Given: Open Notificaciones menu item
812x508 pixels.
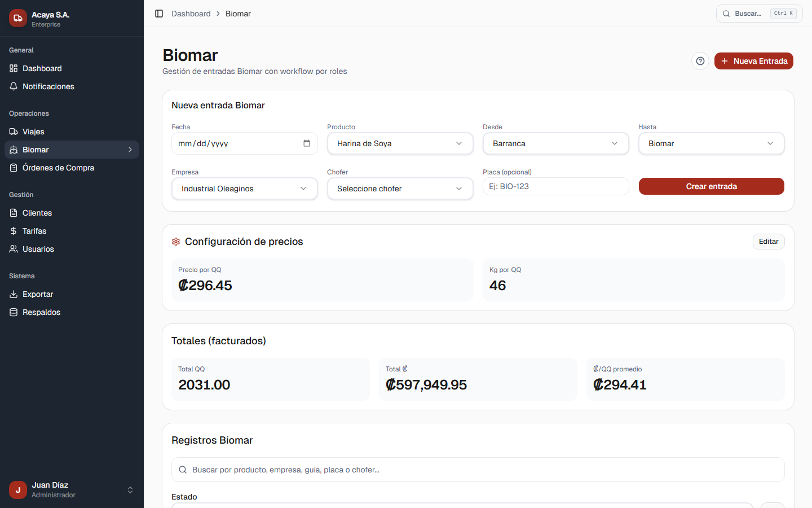Looking at the screenshot, I should click(x=72, y=86).
